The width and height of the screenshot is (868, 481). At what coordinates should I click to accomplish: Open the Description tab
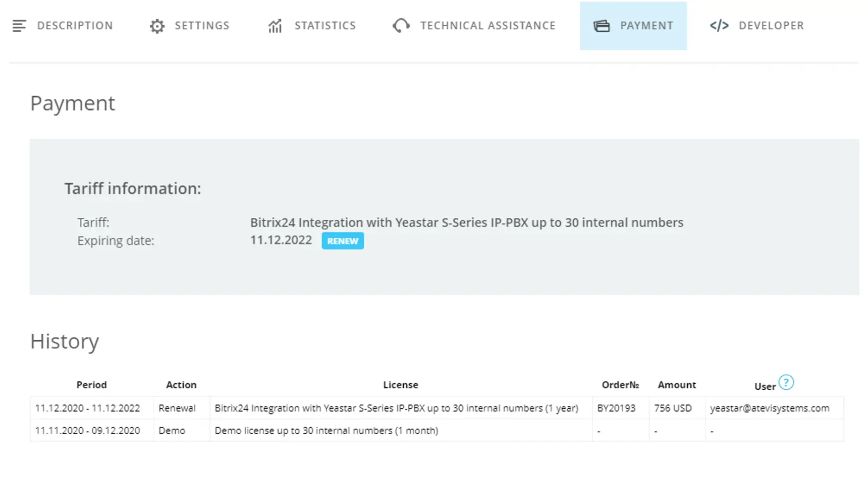[x=75, y=26]
